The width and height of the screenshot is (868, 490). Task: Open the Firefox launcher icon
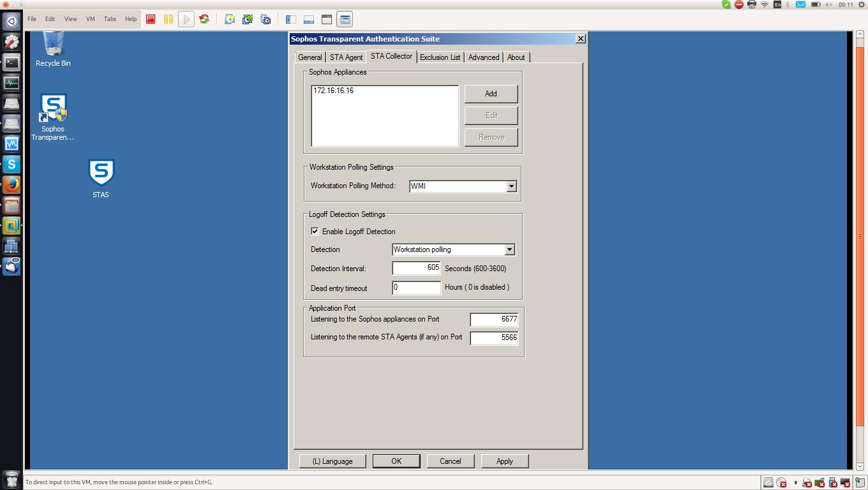coord(11,185)
